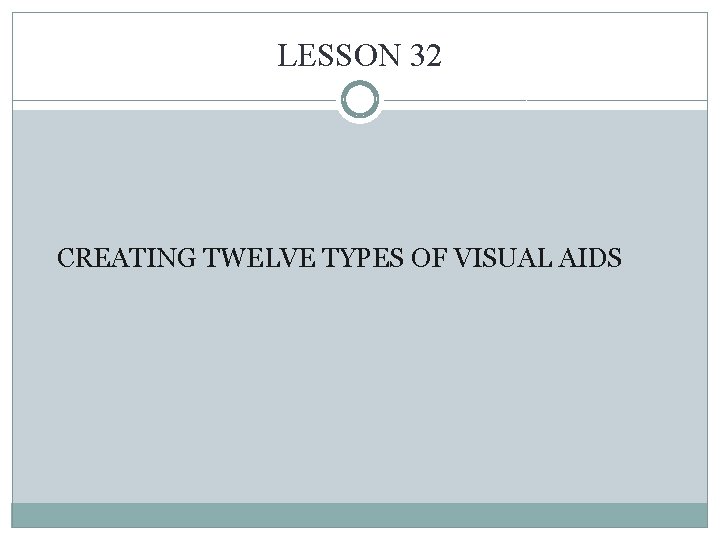Click the number 32 in the title
720x540 pixels.
coord(425,58)
